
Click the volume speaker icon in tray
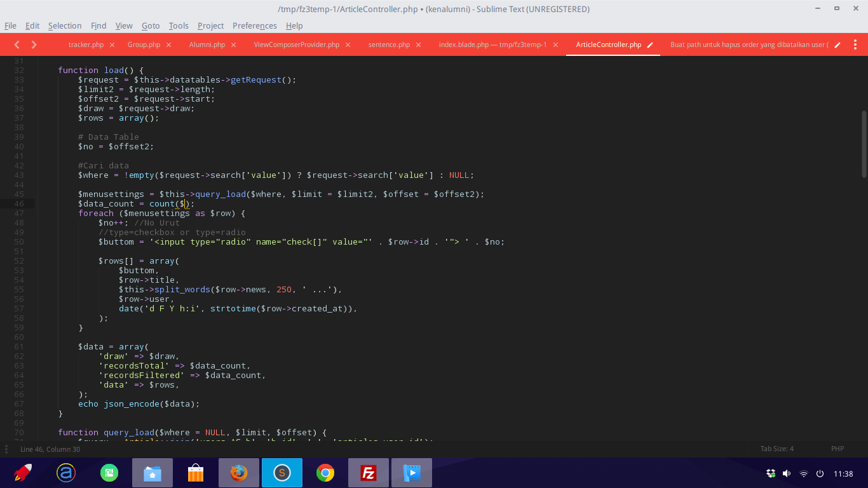click(787, 473)
